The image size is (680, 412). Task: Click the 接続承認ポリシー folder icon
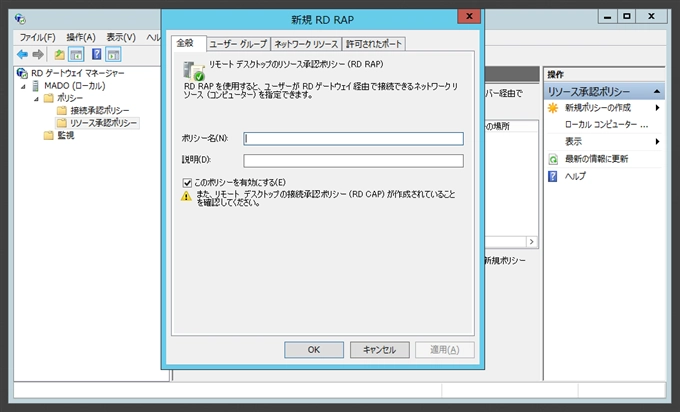point(62,110)
